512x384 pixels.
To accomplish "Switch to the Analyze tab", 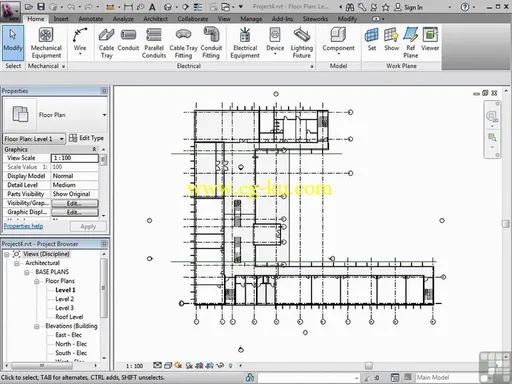I will click(123, 19).
